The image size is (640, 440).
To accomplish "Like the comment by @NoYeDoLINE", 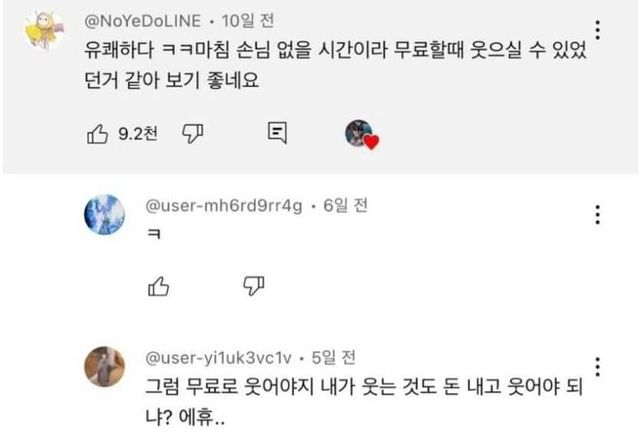I will point(97,132).
